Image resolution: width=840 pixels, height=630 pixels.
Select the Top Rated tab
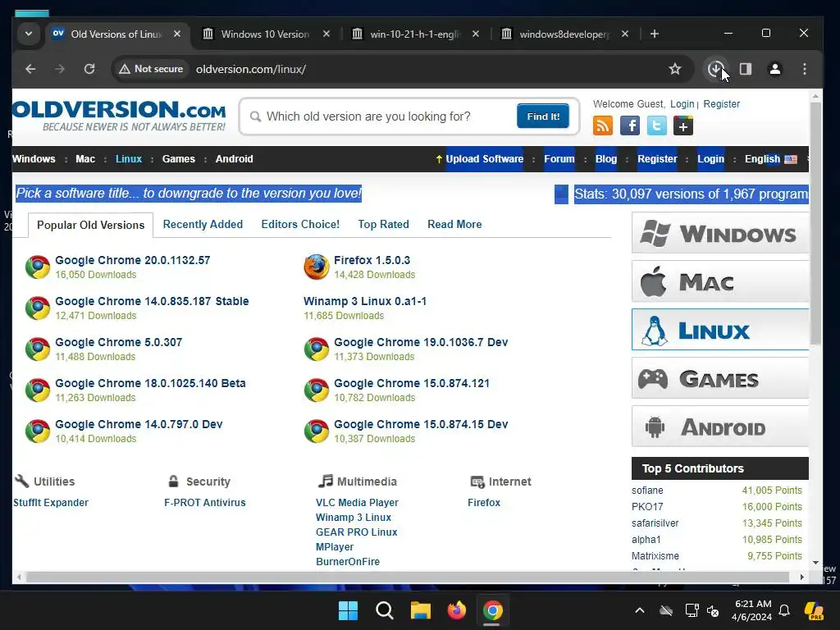[x=383, y=225]
